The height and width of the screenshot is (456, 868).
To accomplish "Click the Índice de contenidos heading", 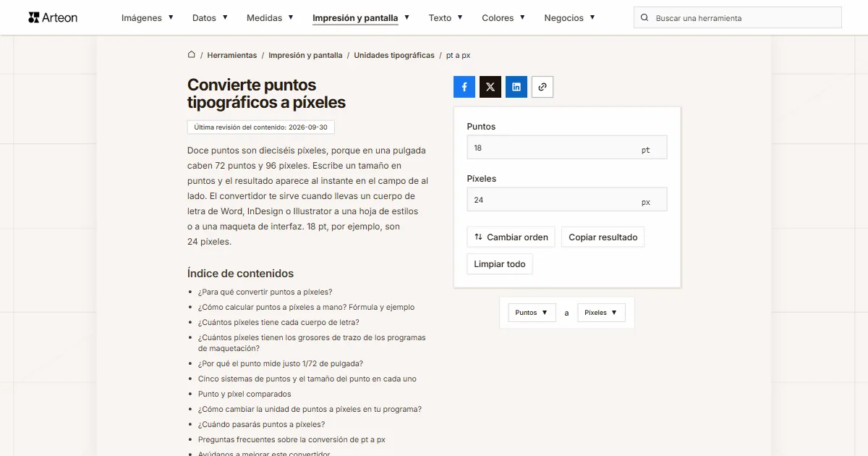I will (240, 274).
